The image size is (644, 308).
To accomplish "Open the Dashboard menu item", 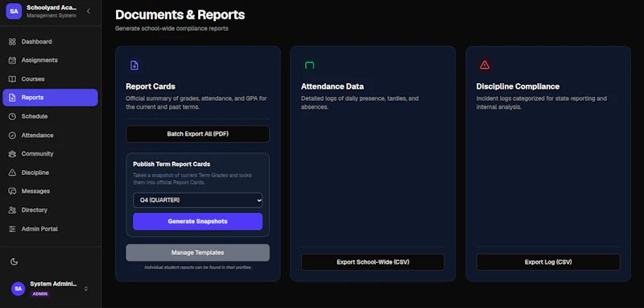I will pyautogui.click(x=50, y=42).
